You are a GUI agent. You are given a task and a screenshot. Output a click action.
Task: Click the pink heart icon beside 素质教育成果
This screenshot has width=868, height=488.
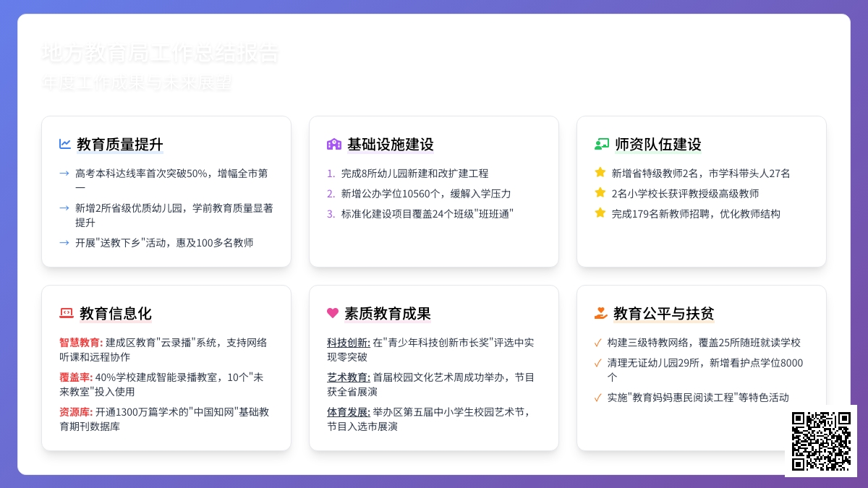click(333, 313)
